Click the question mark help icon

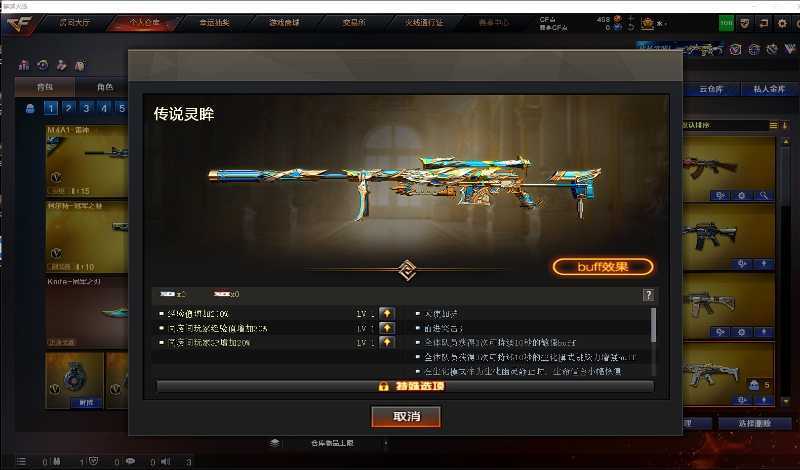pos(648,295)
